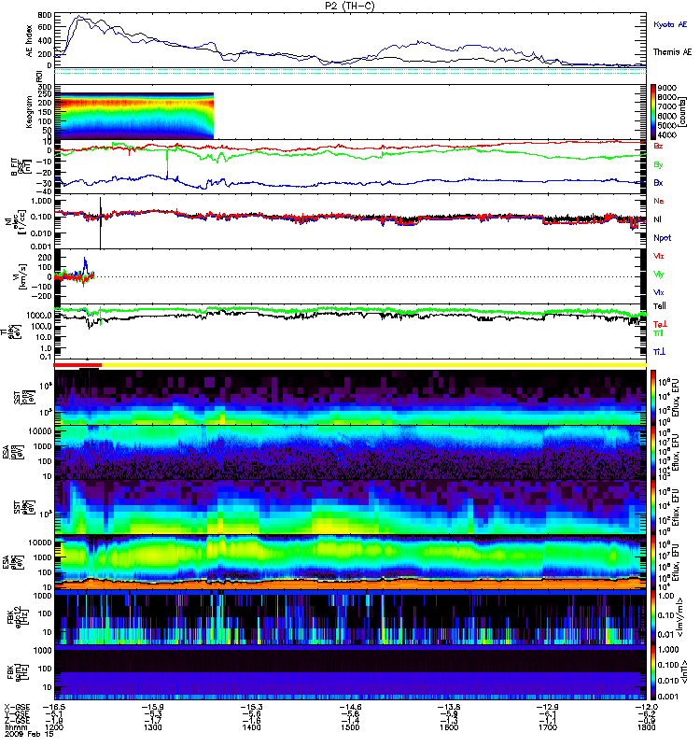This screenshot has width=700, height=747.
Task: Click the mV/m color bar for FBK
Action: (x=652, y=618)
